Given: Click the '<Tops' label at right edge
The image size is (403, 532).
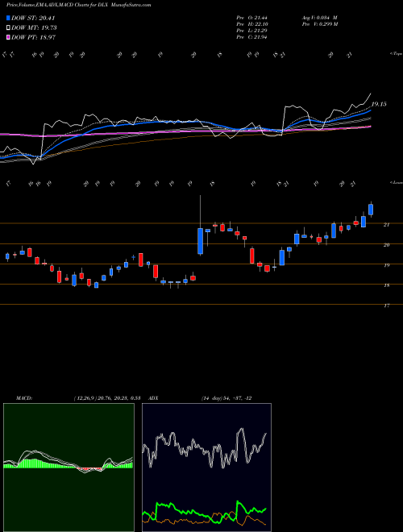Looking at the screenshot, I should coord(396,54).
